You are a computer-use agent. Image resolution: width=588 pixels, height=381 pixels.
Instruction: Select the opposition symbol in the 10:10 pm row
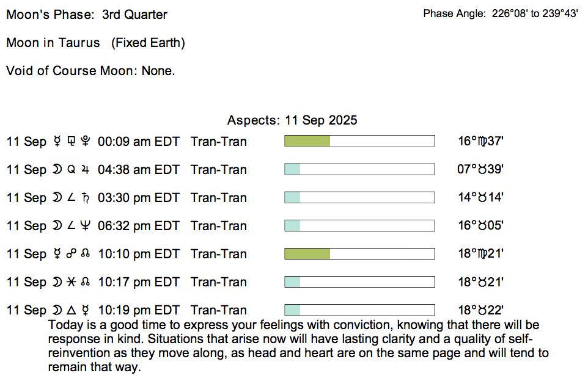[x=71, y=254]
